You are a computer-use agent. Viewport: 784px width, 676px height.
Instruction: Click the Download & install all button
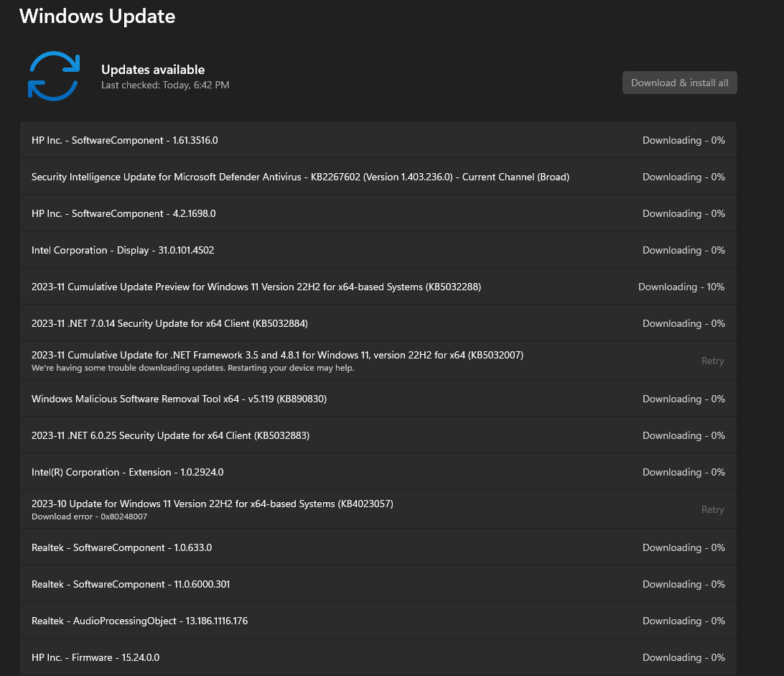(x=679, y=83)
